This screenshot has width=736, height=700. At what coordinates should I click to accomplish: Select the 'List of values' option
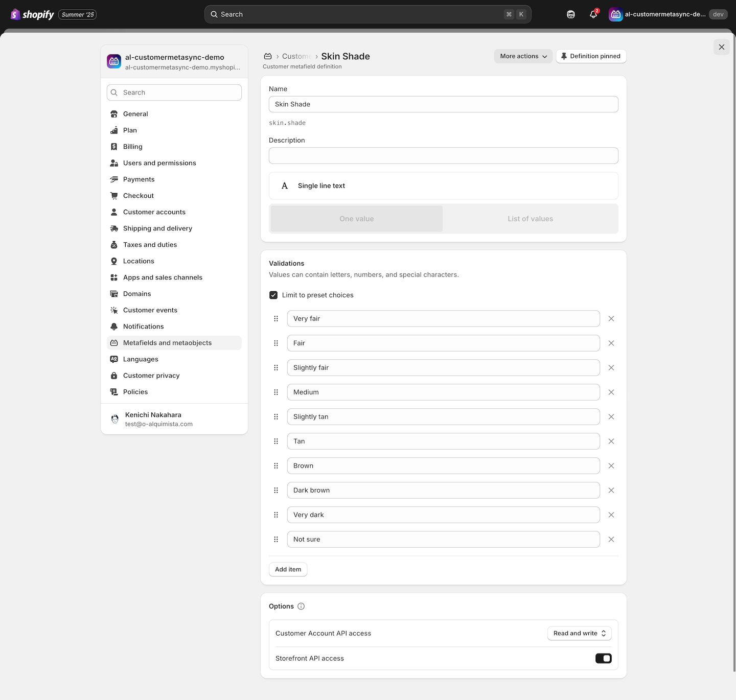(530, 219)
